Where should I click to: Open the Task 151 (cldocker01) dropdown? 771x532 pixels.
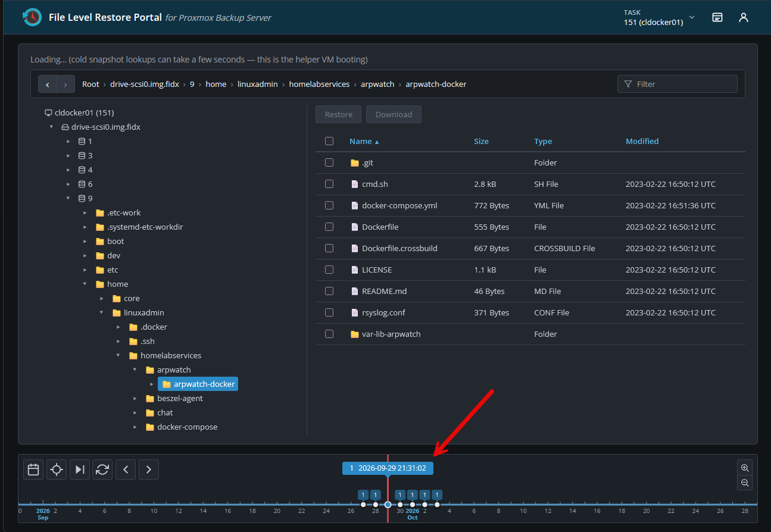click(x=660, y=17)
